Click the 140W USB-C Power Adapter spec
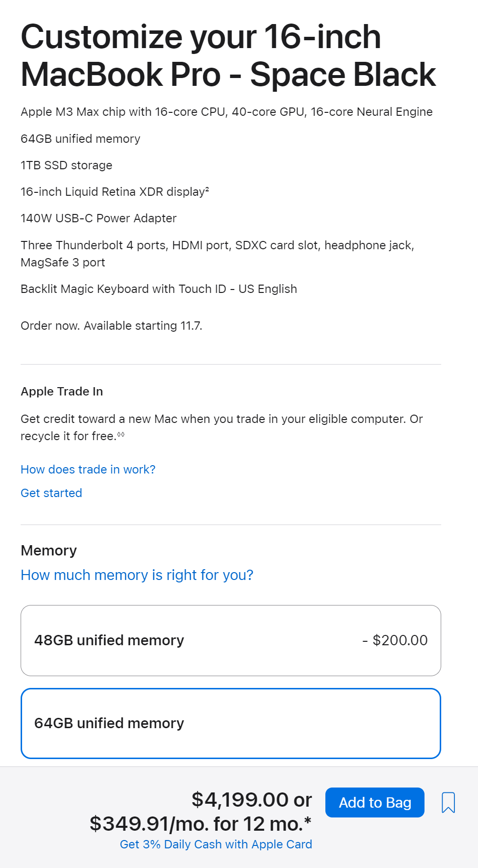Screen dimensions: 478x868 click(98, 218)
